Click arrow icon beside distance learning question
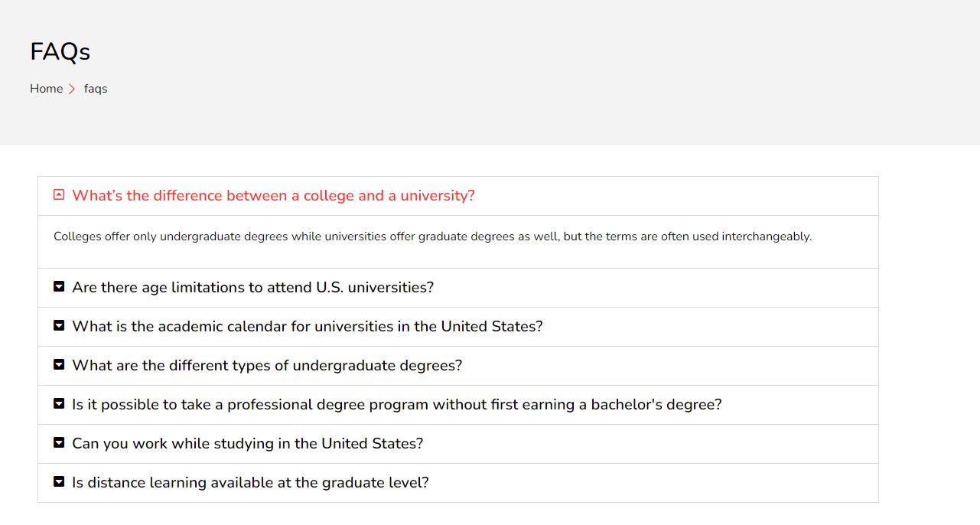This screenshot has width=980, height=525. point(59,482)
